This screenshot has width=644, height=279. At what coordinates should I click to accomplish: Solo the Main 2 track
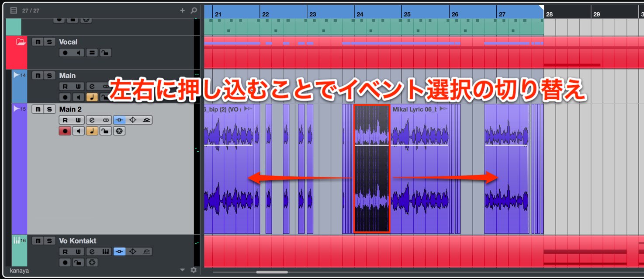[x=50, y=109]
